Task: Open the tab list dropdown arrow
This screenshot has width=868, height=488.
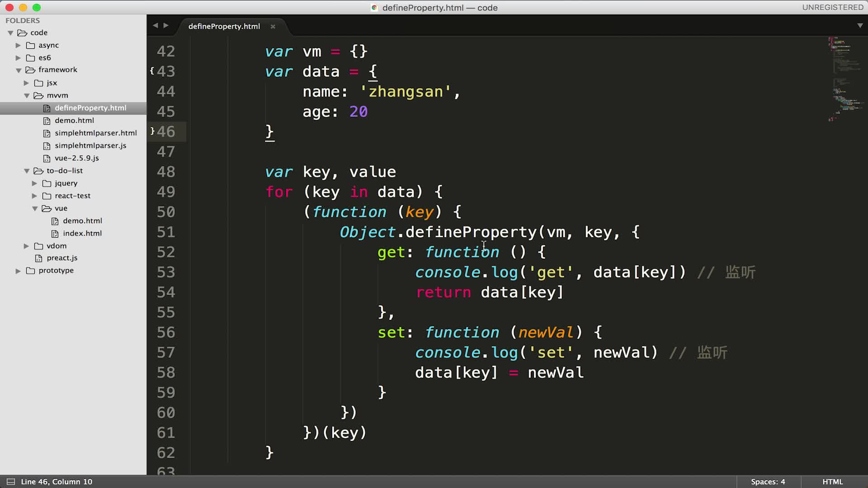Action: 860,26
